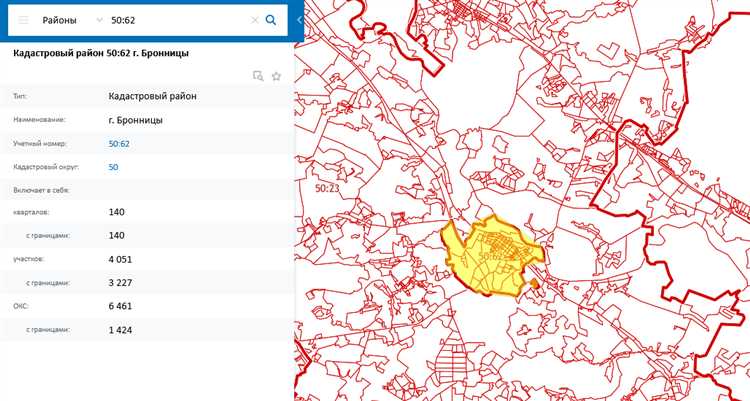Click the 1 424 с границами value

tap(120, 329)
